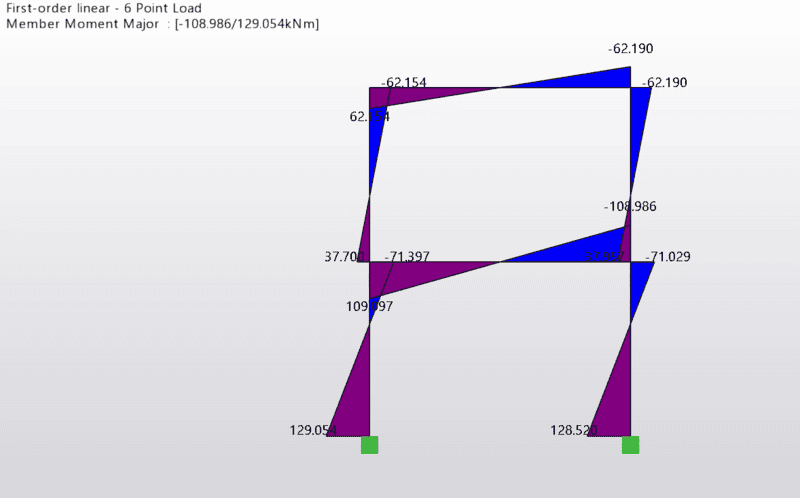Select the -71.397 moment label
This screenshot has height=498, width=800.
[x=407, y=256]
